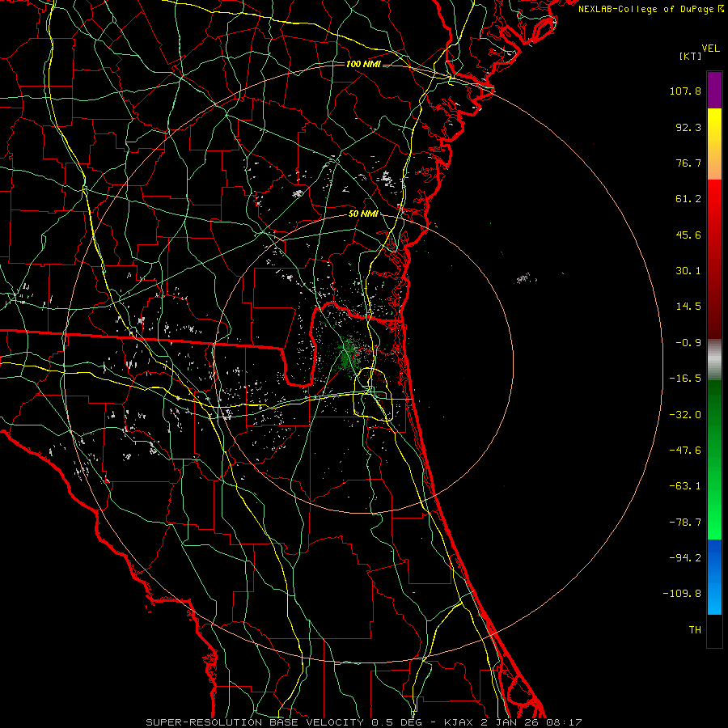The image size is (728, 728).
Task: Click the 100 NMI range ring label
Action: pyautogui.click(x=363, y=64)
